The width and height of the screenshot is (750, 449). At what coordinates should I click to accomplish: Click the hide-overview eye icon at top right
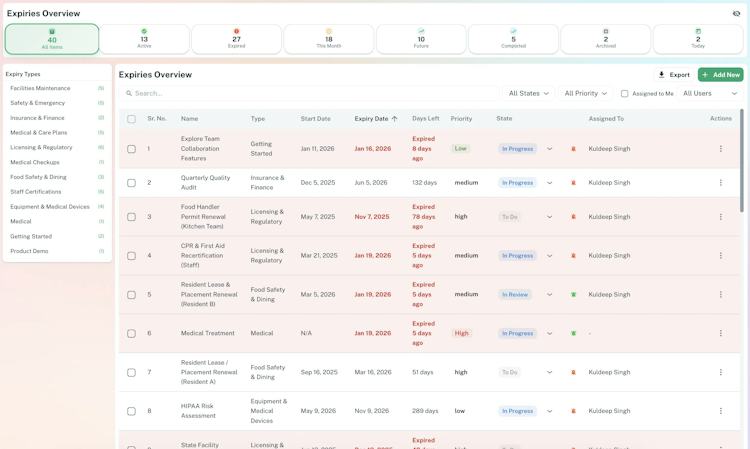[736, 13]
